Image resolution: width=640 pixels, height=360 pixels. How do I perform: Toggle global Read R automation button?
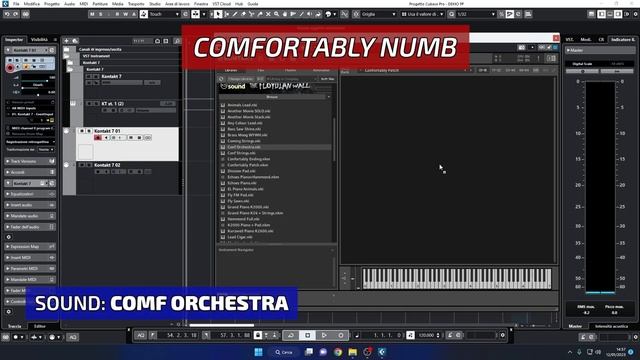[x=117, y=14]
